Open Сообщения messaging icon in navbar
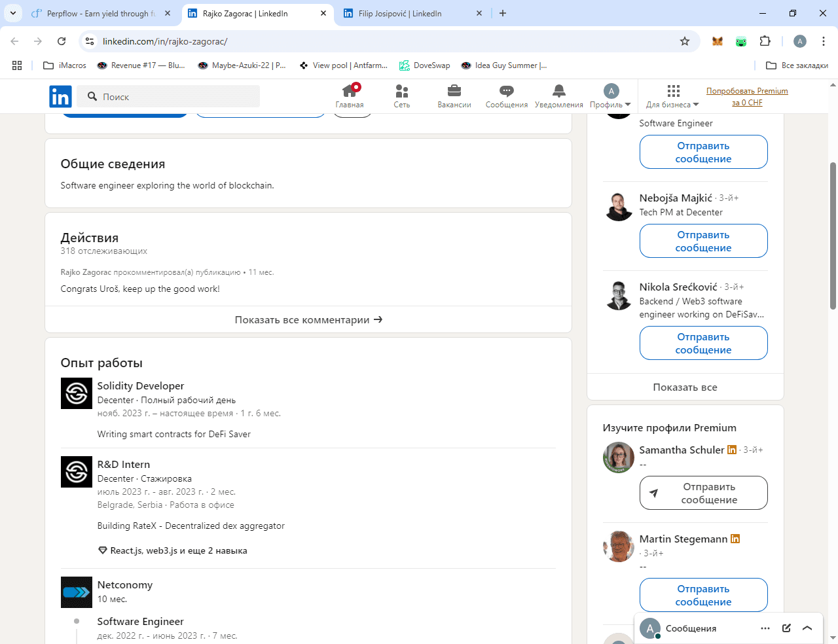838x644 pixels. pos(507,96)
